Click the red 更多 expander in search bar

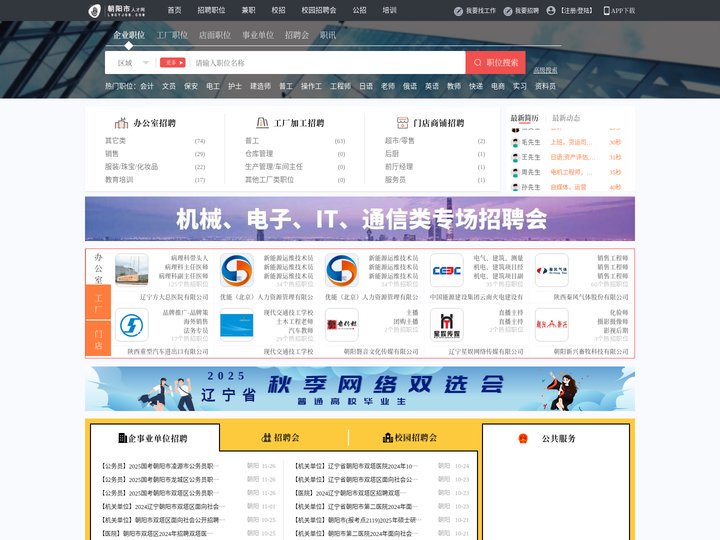172,62
